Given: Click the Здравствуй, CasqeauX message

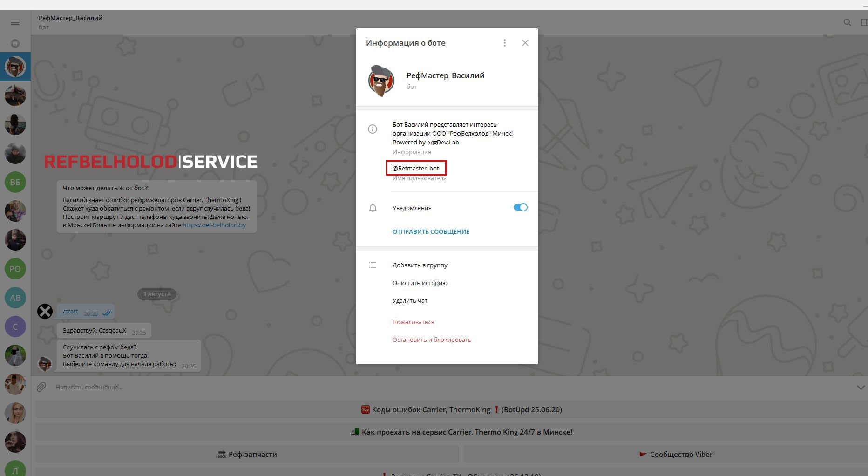Looking at the screenshot, I should pyautogui.click(x=104, y=331).
